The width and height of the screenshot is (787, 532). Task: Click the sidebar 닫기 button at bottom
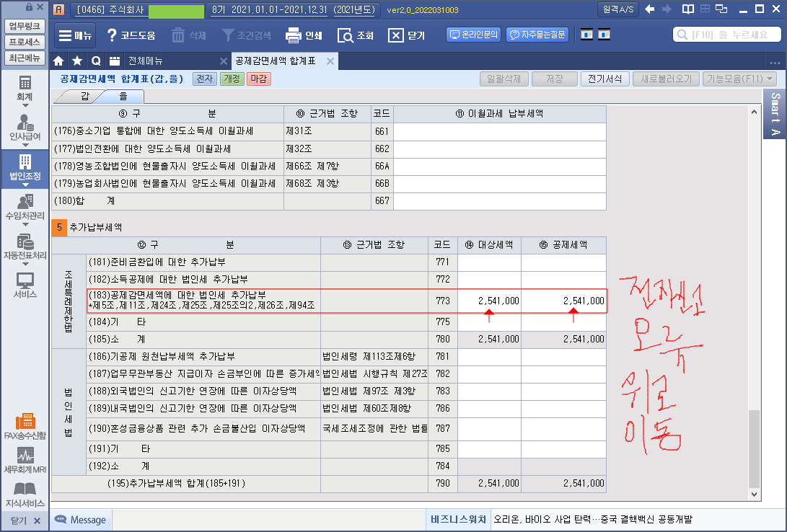pyautogui.click(x=25, y=521)
